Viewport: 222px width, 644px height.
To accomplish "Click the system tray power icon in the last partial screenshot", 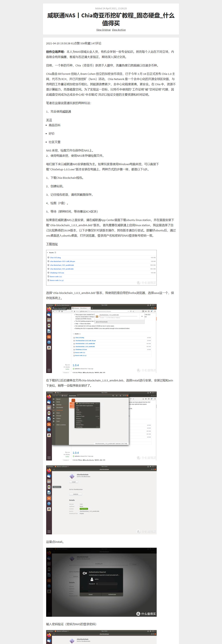I will click(x=153, y=631).
